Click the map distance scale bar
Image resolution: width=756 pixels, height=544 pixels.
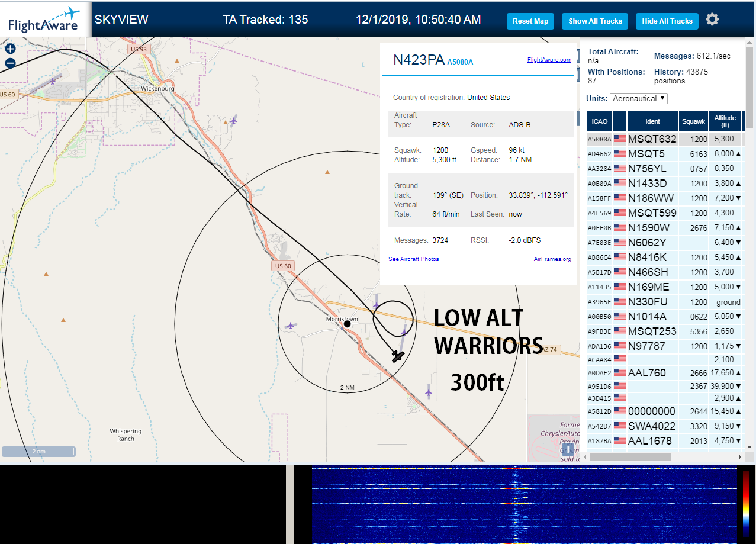click(x=38, y=451)
